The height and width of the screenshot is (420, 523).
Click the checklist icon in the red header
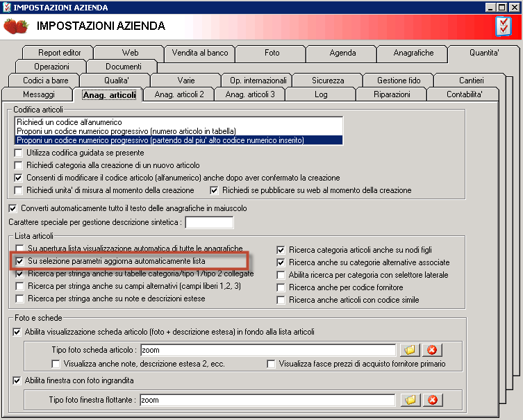pyautogui.click(x=504, y=26)
